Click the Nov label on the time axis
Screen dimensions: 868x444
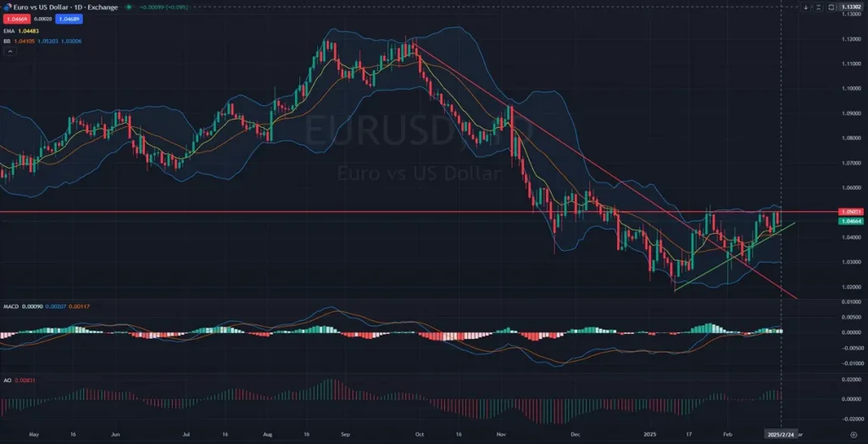pos(502,436)
